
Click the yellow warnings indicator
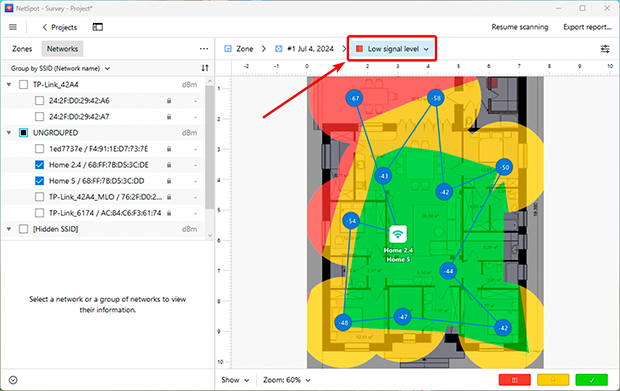tap(553, 380)
